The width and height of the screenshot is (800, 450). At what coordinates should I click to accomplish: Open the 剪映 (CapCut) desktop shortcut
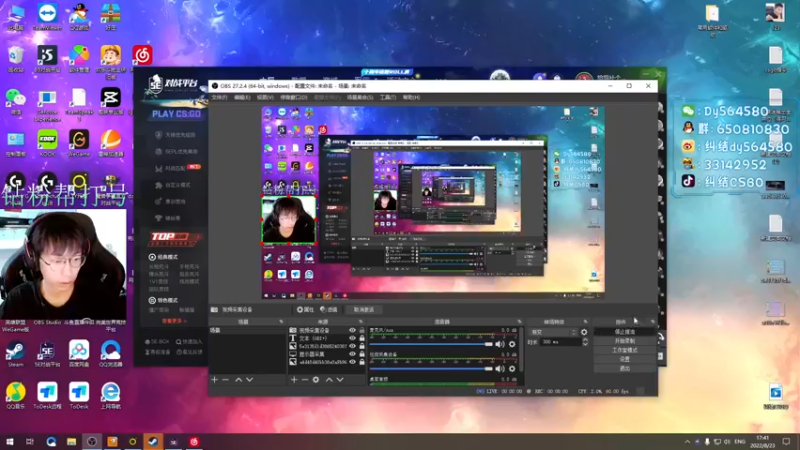110,101
